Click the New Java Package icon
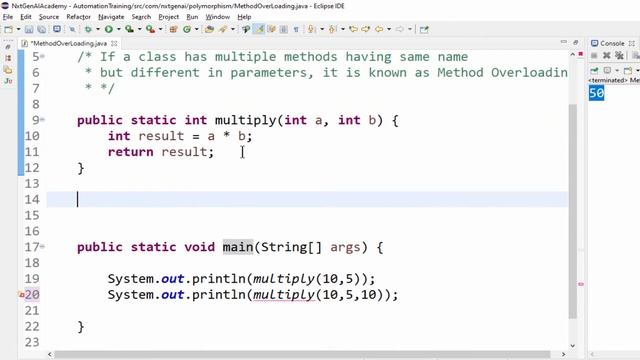640x360 pixels. (x=173, y=29)
